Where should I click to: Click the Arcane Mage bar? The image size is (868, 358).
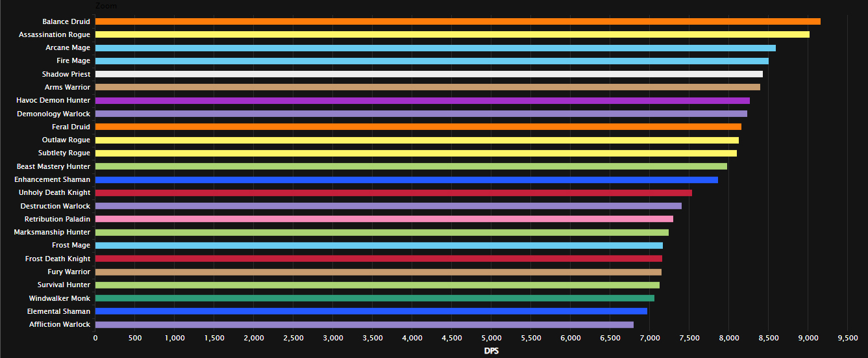(436, 48)
